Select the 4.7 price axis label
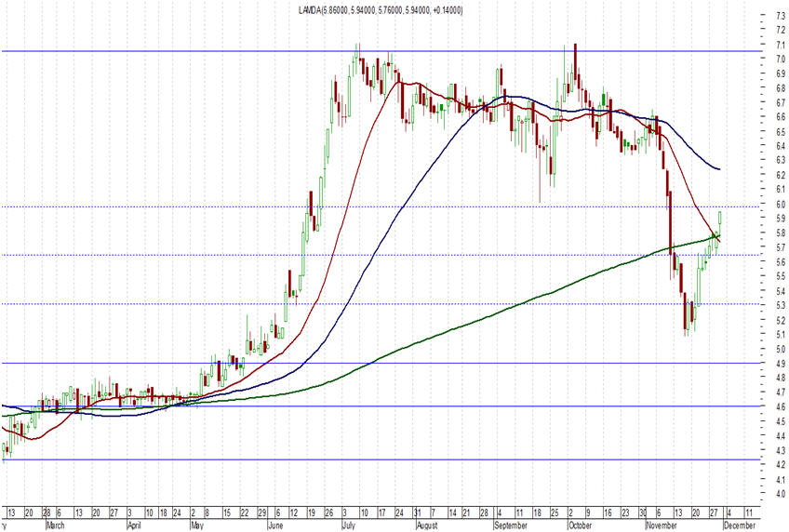The height and width of the screenshot is (532, 789). [x=781, y=392]
